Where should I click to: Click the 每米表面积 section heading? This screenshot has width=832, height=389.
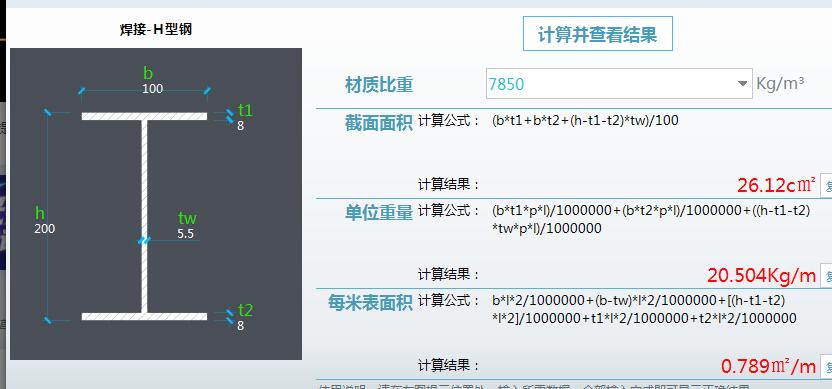(370, 302)
